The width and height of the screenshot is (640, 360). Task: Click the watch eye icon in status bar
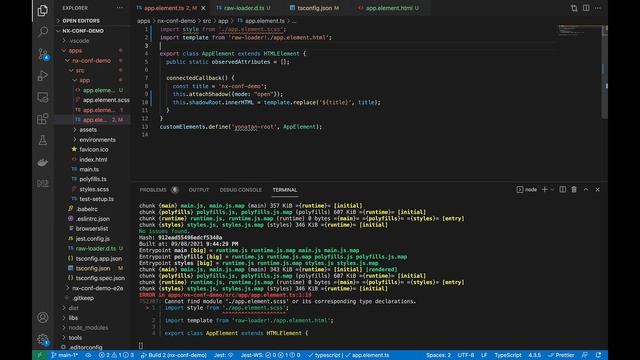pos(88,355)
